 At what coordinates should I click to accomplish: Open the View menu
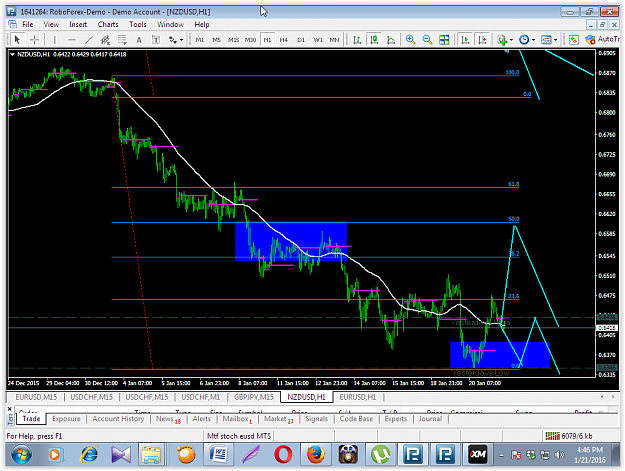click(51, 24)
